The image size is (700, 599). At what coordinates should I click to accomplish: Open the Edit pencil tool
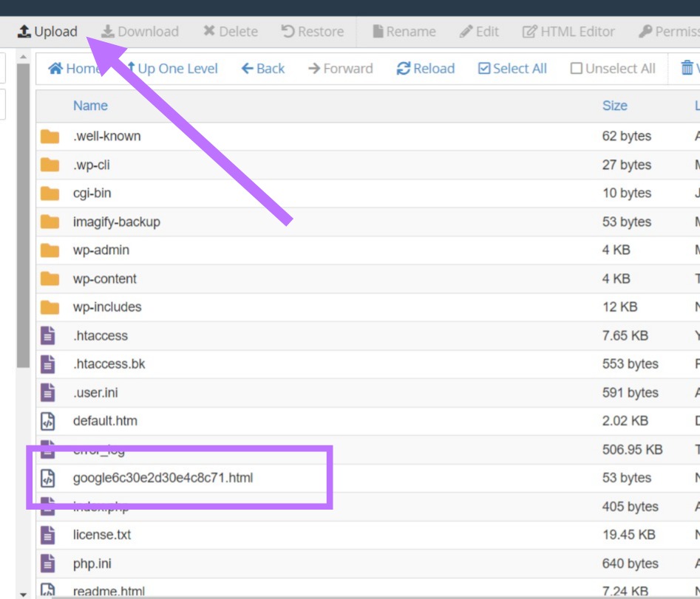[466, 32]
